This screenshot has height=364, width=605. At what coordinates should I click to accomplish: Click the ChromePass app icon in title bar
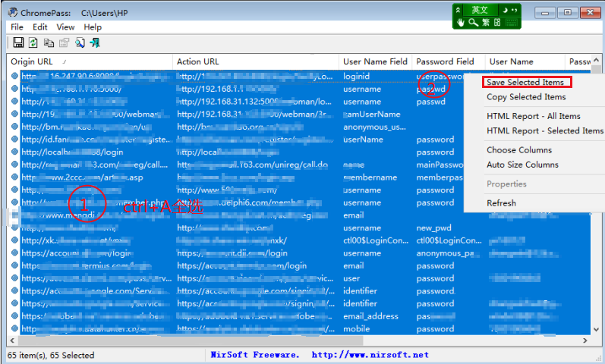[x=13, y=12]
